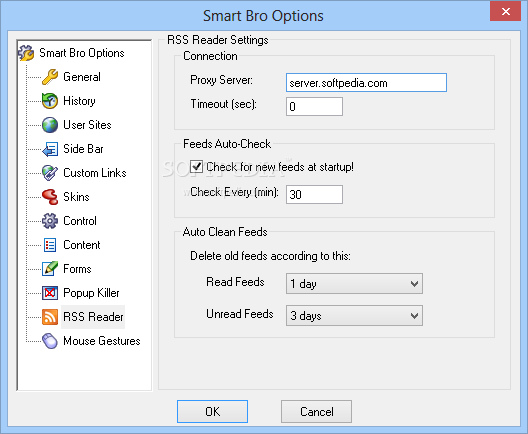Close the Smart Bro Options dialog

click(x=505, y=12)
